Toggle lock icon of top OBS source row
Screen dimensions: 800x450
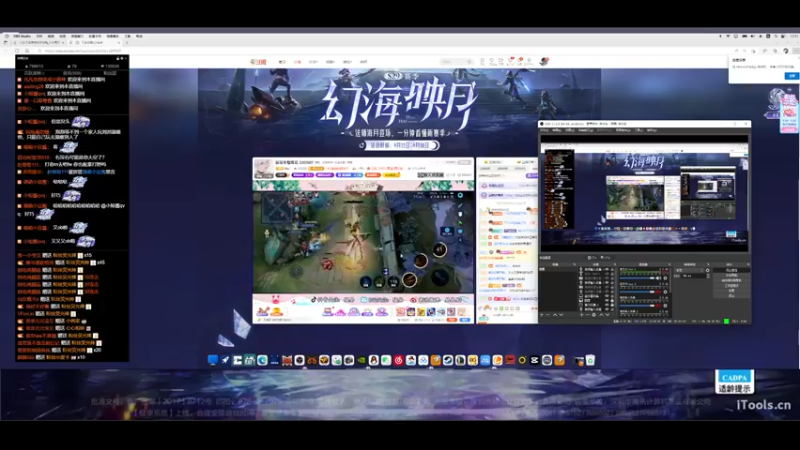coord(612,269)
